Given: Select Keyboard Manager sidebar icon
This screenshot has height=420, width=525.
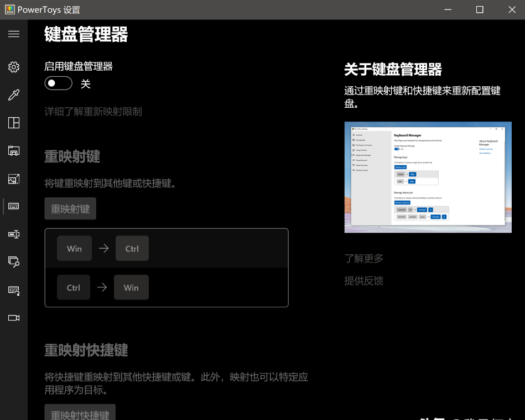Looking at the screenshot, I should pyautogui.click(x=14, y=206).
